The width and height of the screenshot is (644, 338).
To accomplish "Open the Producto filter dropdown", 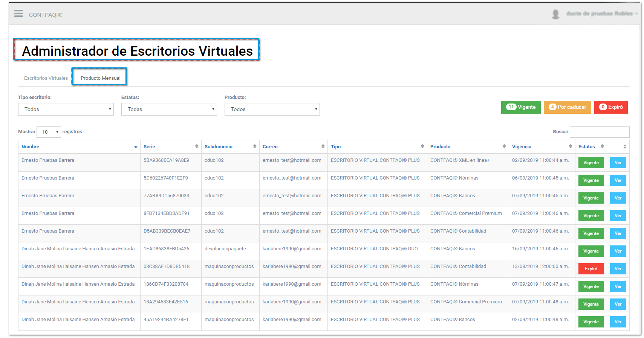I will pos(272,109).
